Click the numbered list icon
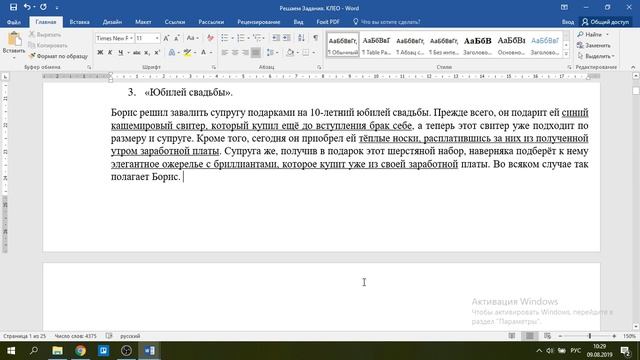This screenshot has height=360, width=640. click(x=241, y=38)
